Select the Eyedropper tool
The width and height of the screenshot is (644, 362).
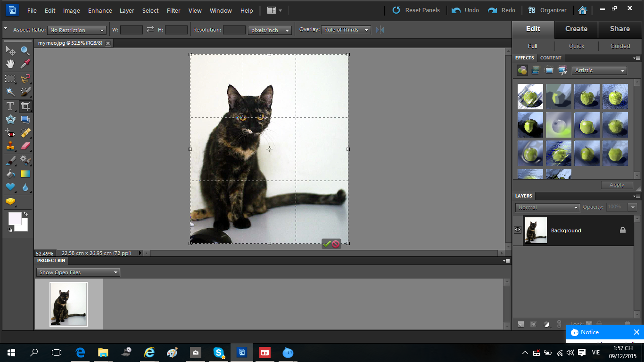[x=25, y=64]
